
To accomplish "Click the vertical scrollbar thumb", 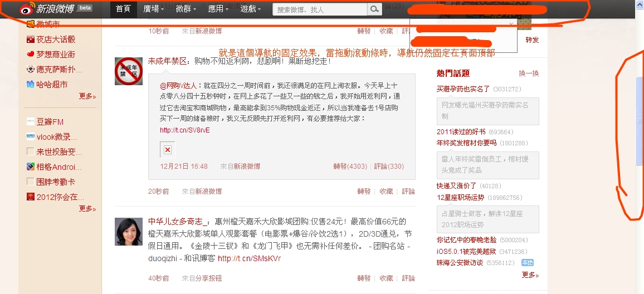I will (x=639, y=120).
